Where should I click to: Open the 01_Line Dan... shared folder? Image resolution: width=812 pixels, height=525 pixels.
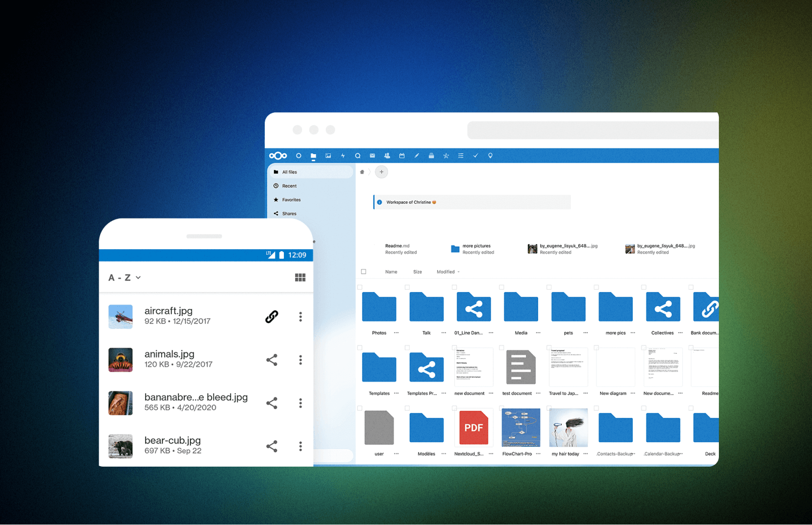(x=474, y=307)
